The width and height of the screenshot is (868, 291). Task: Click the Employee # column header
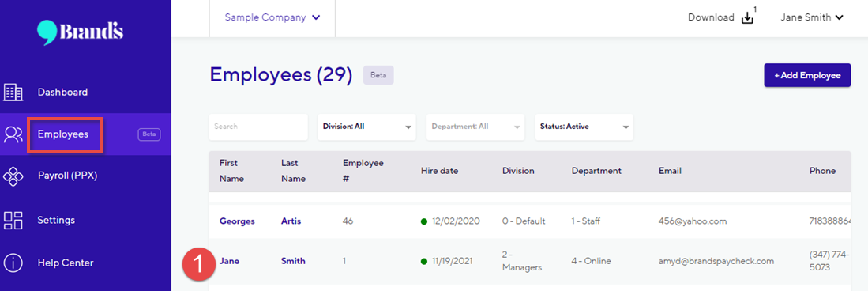(x=363, y=172)
